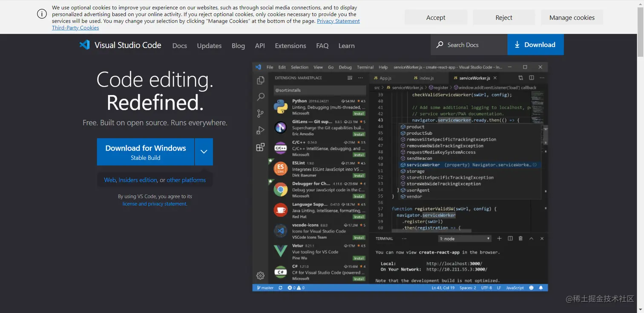
Task: Open the Terminal menu in the screenshot
Action: point(365,67)
